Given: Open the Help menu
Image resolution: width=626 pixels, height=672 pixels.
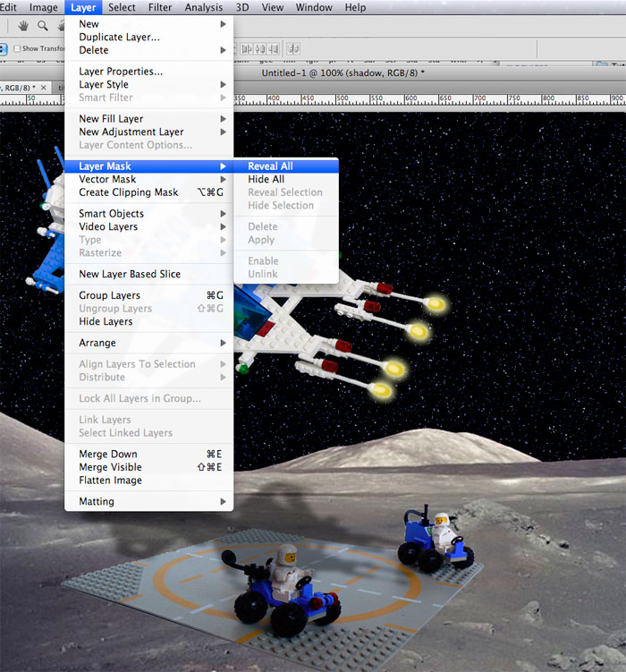Looking at the screenshot, I should coord(355,7).
